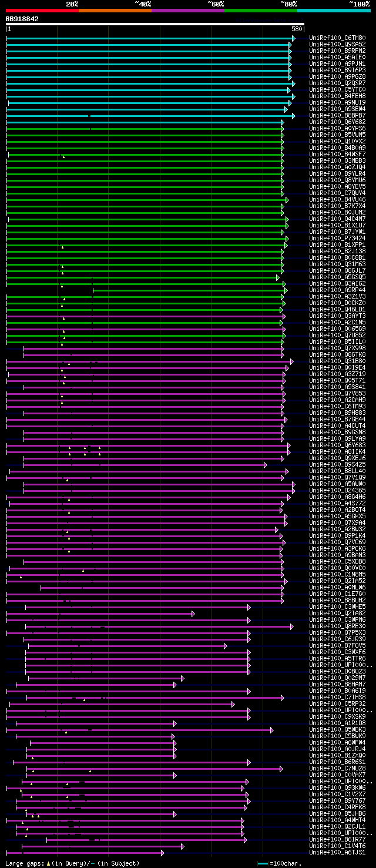Select label UniRef100_Q3AYT3
Viewport: 376px width, 868px height.
click(x=337, y=316)
